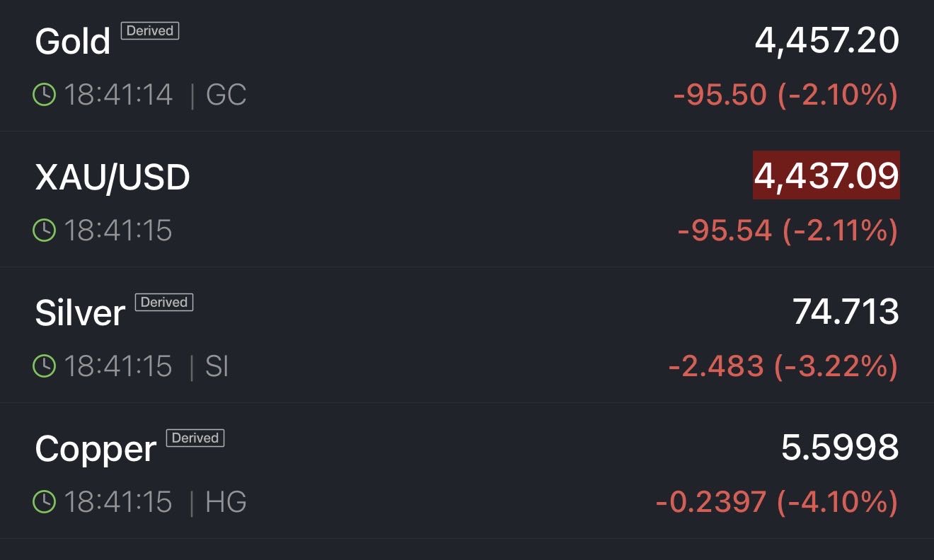
Task: Open the XAU/USD pair name
Action: (113, 177)
